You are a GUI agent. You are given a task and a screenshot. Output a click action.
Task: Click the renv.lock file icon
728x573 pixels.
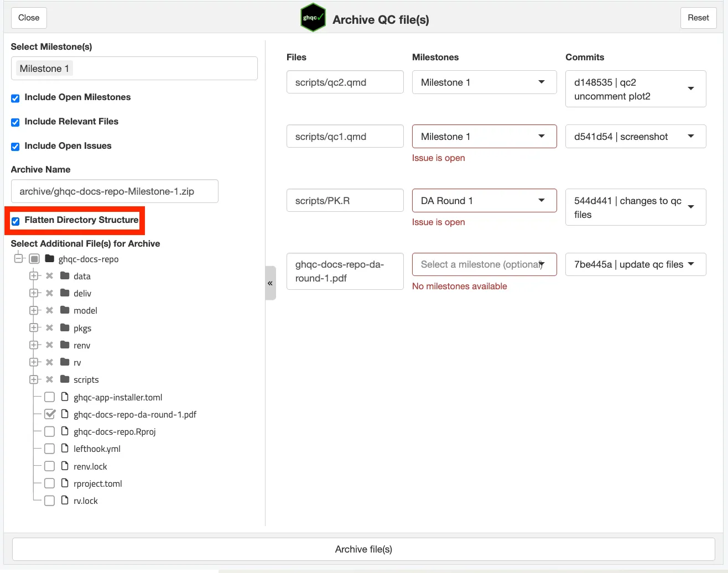tap(65, 466)
